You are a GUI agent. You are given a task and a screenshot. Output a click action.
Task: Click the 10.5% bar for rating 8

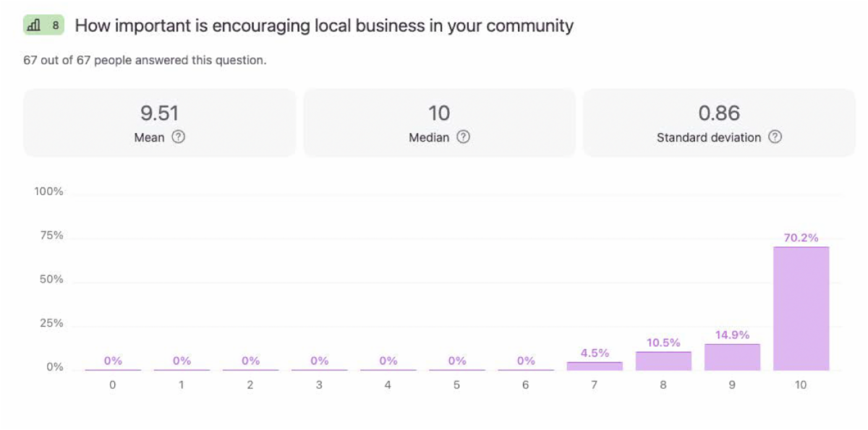click(x=663, y=361)
